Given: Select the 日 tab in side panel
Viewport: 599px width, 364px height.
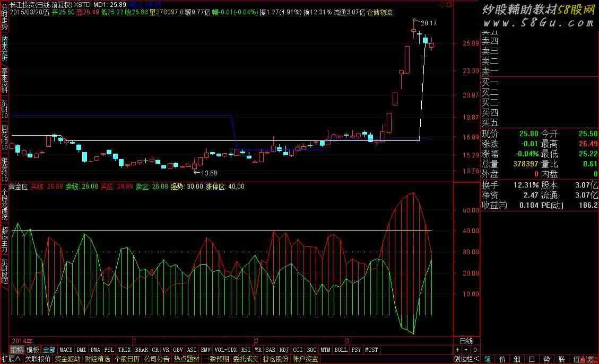Looking at the screenshot, I should pyautogui.click(x=532, y=359).
